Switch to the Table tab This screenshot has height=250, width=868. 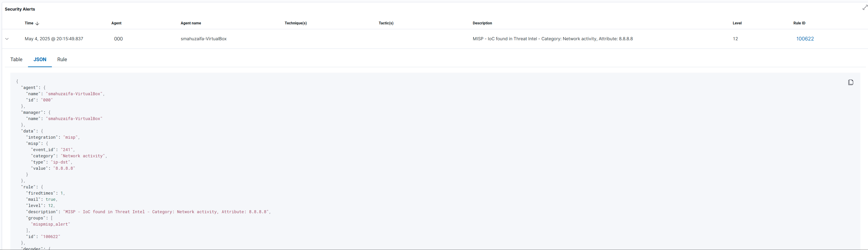click(16, 59)
